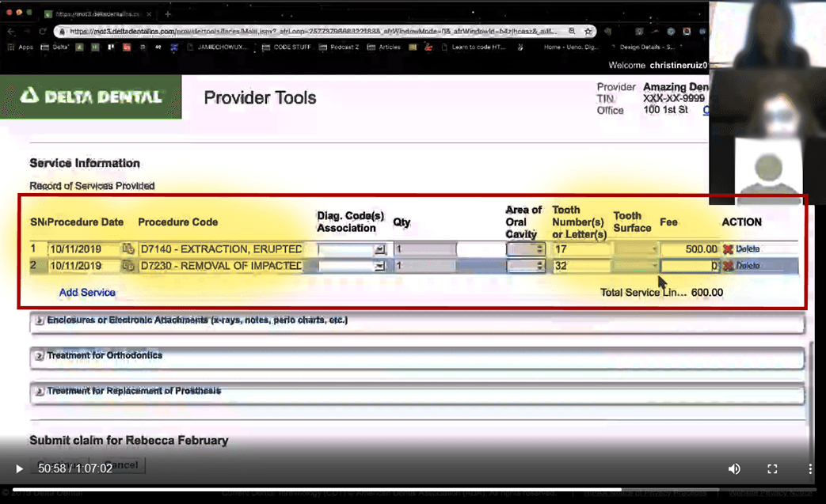This screenshot has width=826, height=504.
Task: Open Learn to code HT... bookmark
Action: pos(474,47)
